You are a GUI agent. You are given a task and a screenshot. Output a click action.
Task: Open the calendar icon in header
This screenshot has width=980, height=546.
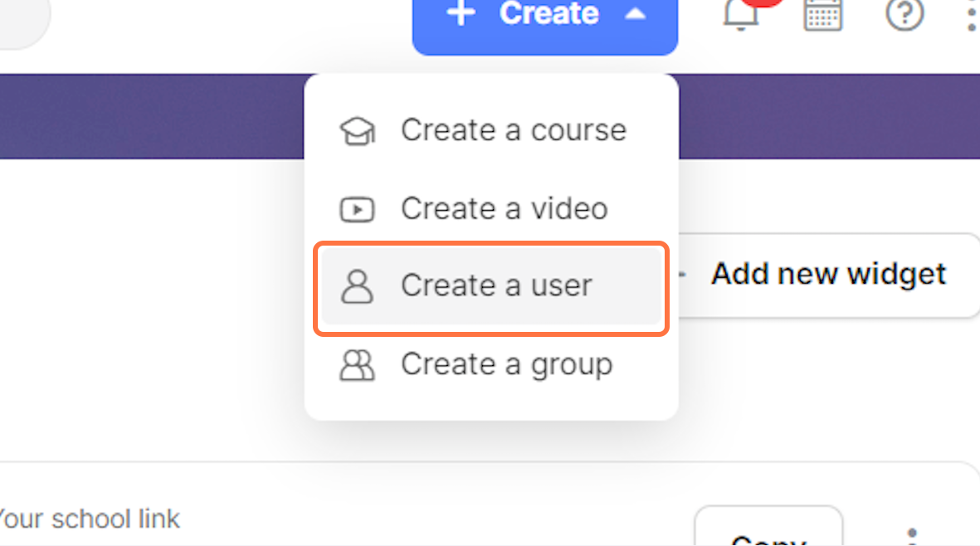click(822, 14)
